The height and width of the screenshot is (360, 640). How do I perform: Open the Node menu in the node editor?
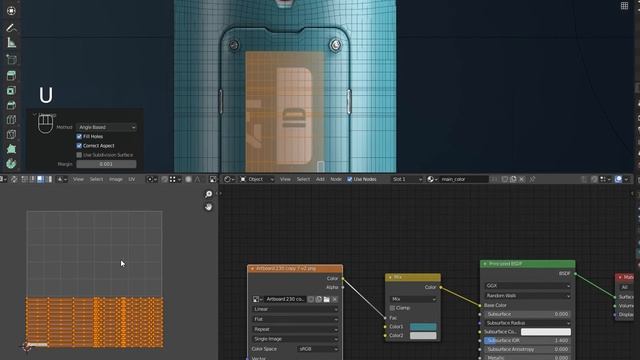[336, 179]
